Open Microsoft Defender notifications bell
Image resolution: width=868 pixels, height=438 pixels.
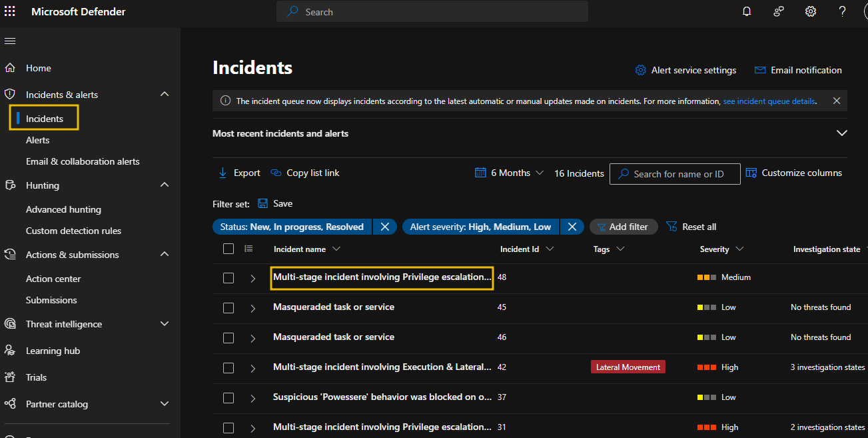pyautogui.click(x=746, y=11)
